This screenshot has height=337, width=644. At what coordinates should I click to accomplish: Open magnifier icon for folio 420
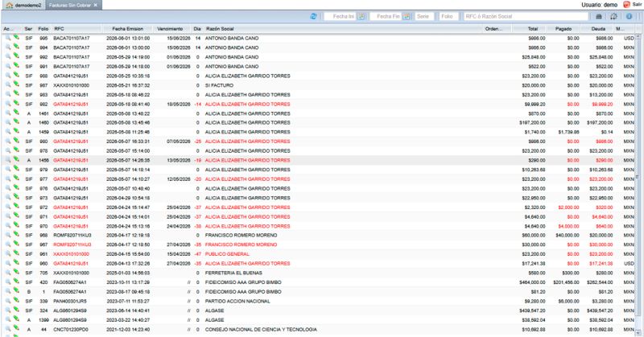pos(8,282)
